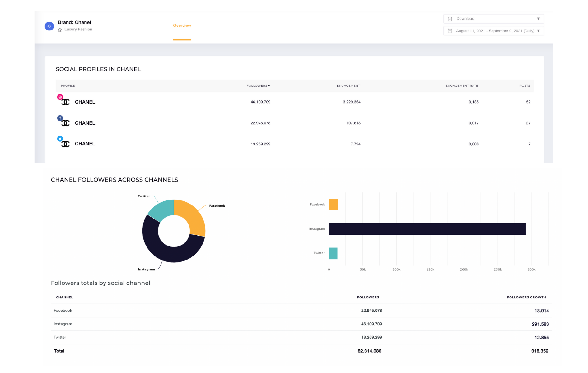Viewport: 588px width, 373px height.
Task: Click the Profile column header
Action: pos(68,86)
